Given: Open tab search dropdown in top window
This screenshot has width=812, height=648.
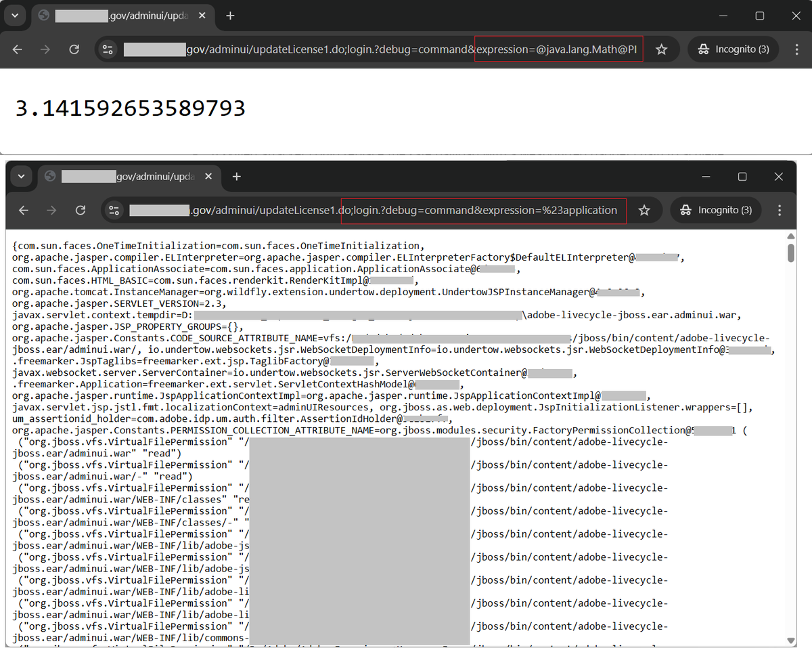Looking at the screenshot, I should tap(16, 16).
